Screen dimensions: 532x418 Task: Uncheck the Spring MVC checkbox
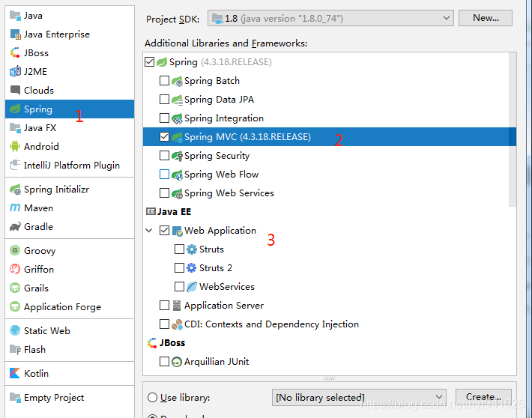click(164, 137)
